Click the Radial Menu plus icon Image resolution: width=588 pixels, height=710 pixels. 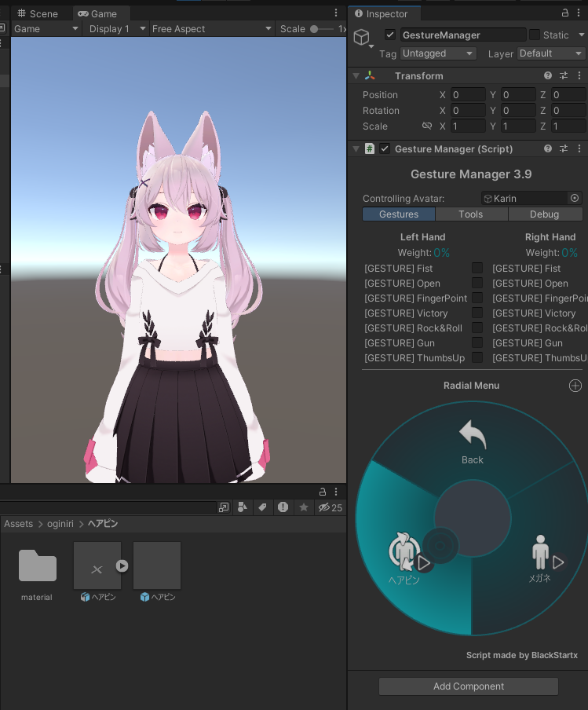(x=575, y=386)
